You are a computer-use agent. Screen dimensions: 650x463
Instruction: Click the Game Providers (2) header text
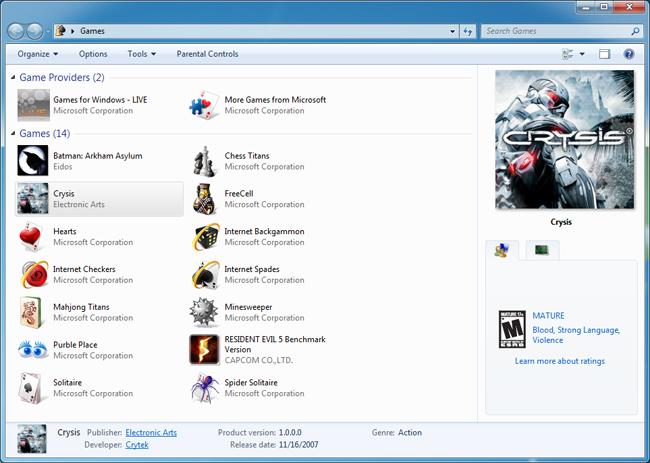(x=62, y=78)
